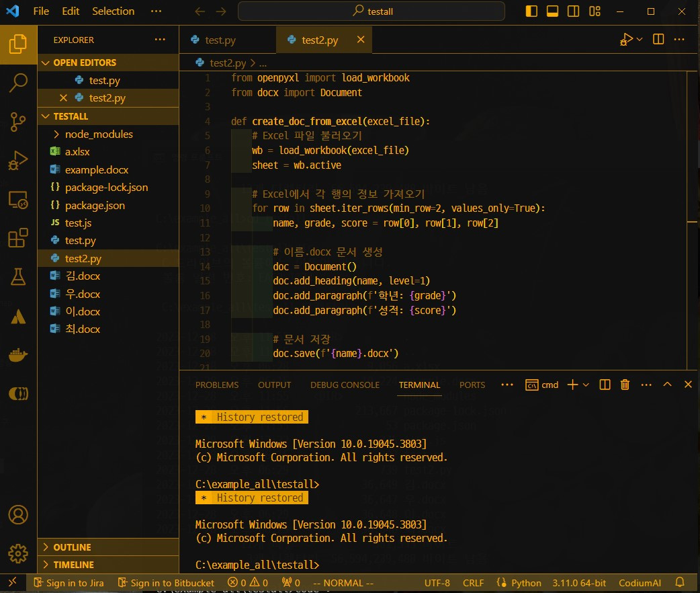Expand the node_modules folder
This screenshot has width=700, height=593.
[x=108, y=134]
